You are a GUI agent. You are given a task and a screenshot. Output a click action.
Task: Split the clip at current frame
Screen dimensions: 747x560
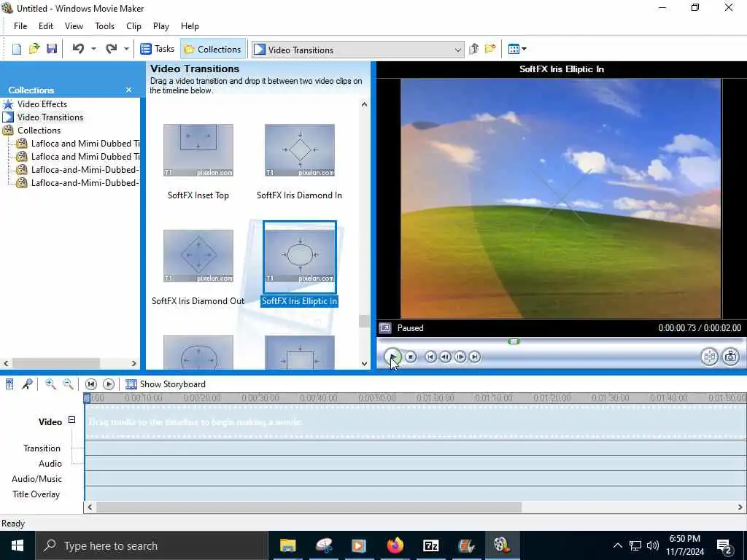point(709,357)
